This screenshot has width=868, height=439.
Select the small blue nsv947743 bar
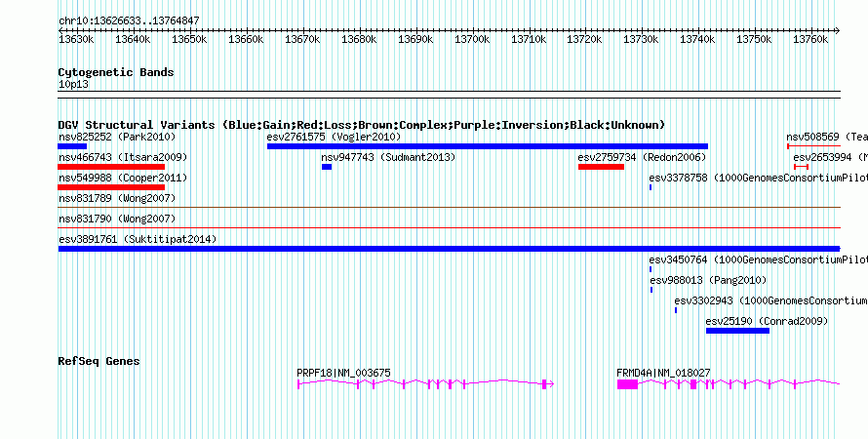327,167
